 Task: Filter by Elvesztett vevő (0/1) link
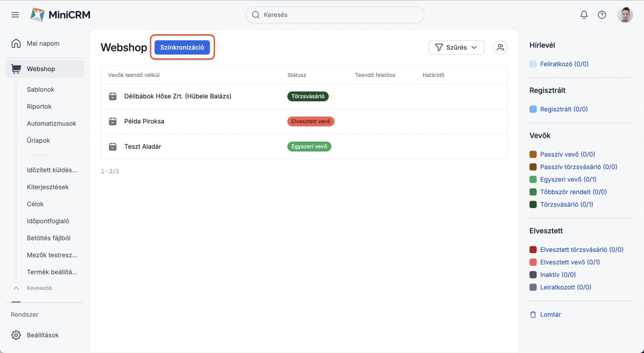pos(570,262)
